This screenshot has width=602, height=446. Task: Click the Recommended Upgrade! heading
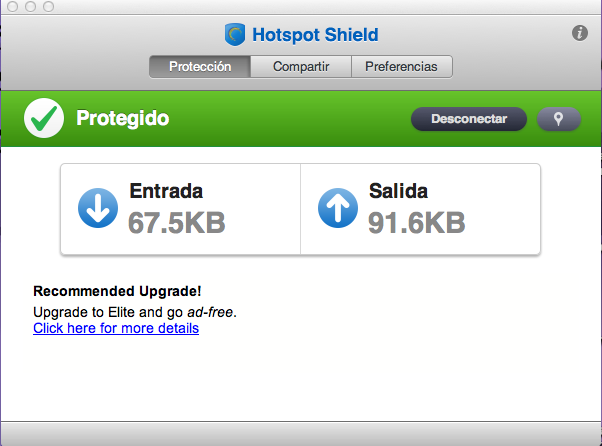click(x=117, y=292)
